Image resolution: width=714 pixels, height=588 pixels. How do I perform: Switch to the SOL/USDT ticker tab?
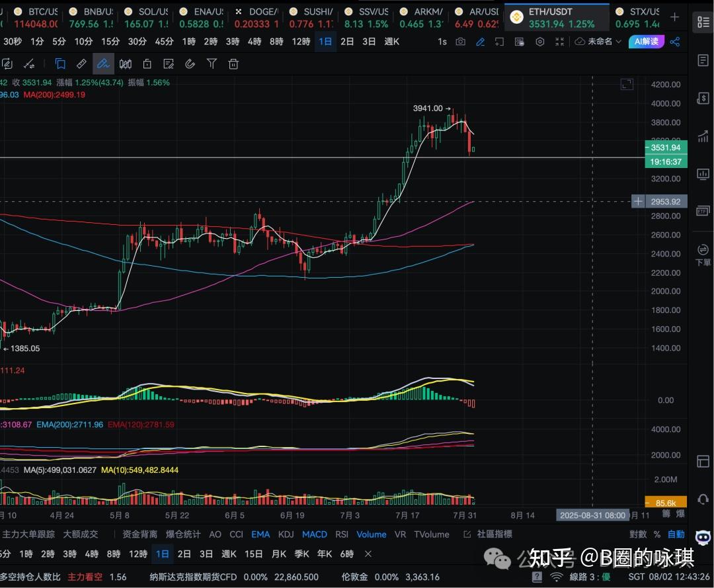pyautogui.click(x=145, y=17)
